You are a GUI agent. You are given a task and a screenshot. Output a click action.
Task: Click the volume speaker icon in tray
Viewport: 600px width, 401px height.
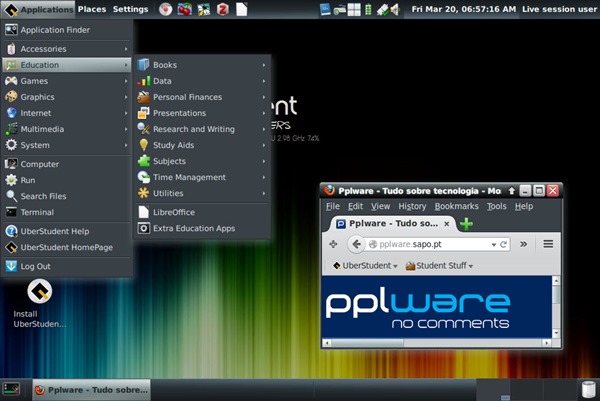tap(395, 9)
